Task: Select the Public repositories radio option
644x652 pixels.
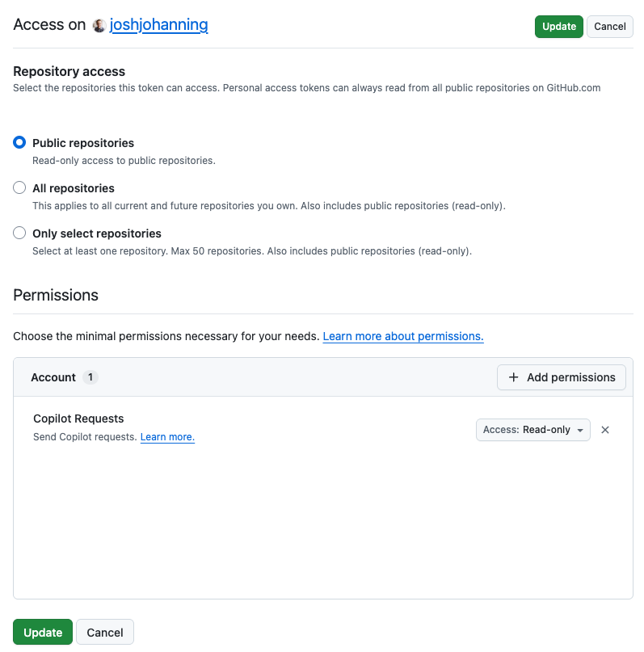Action: click(x=19, y=143)
